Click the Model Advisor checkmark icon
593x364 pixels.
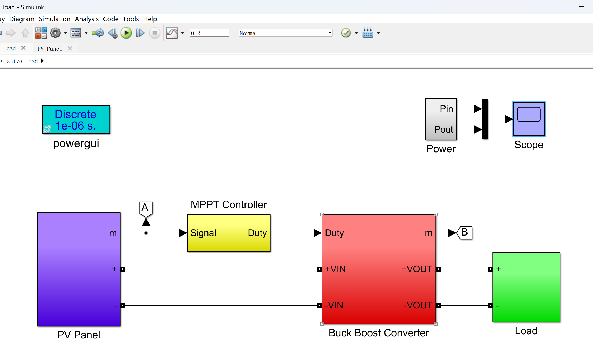tap(346, 33)
